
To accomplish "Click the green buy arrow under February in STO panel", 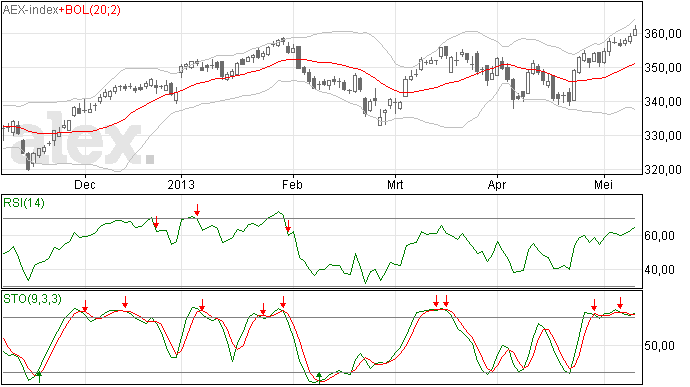I will (319, 377).
